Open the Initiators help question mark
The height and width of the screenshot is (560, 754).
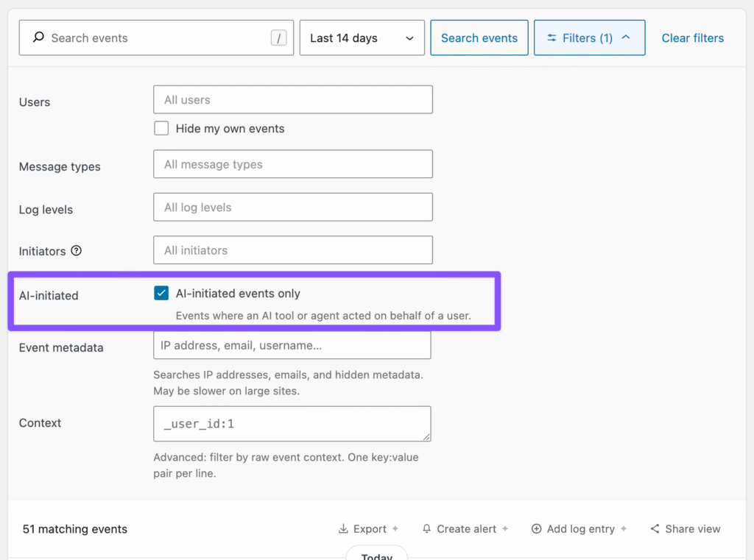76,250
